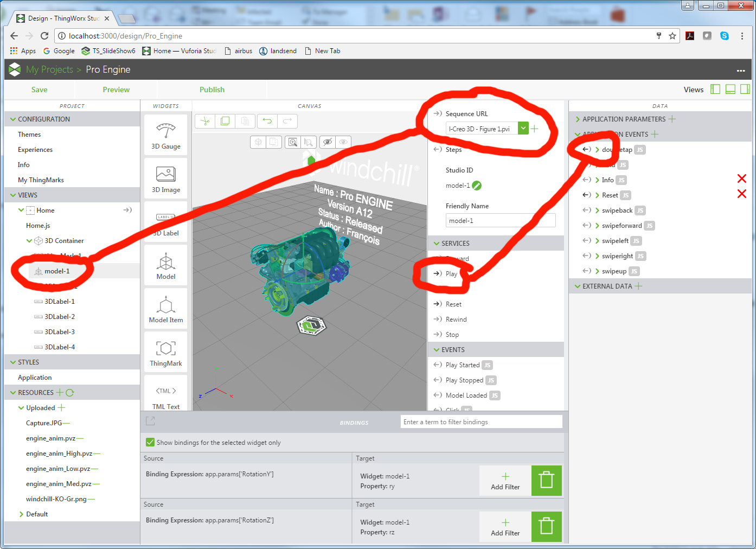
Task: Delete the Reset application event
Action: coord(742,194)
